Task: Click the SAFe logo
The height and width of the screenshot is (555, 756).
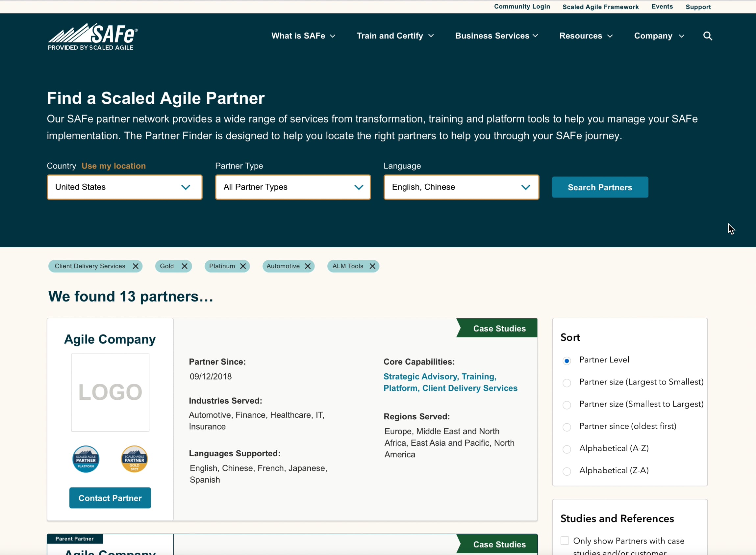Action: click(x=92, y=35)
